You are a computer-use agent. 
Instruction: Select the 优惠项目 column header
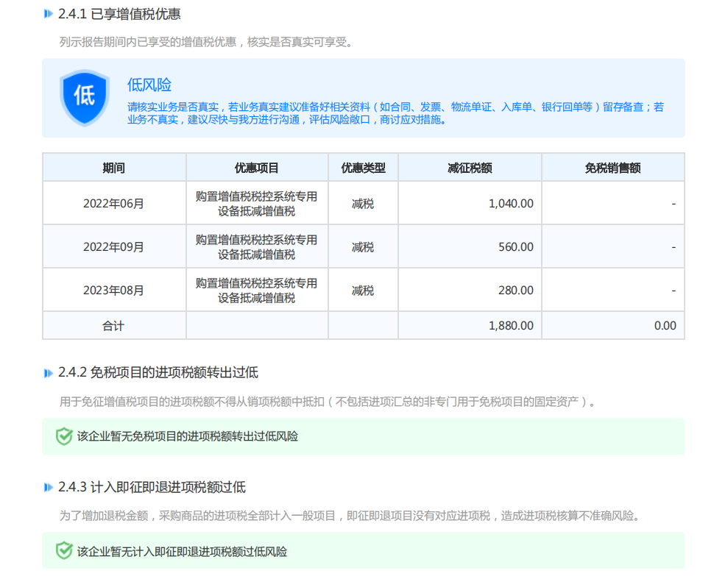[x=256, y=168]
